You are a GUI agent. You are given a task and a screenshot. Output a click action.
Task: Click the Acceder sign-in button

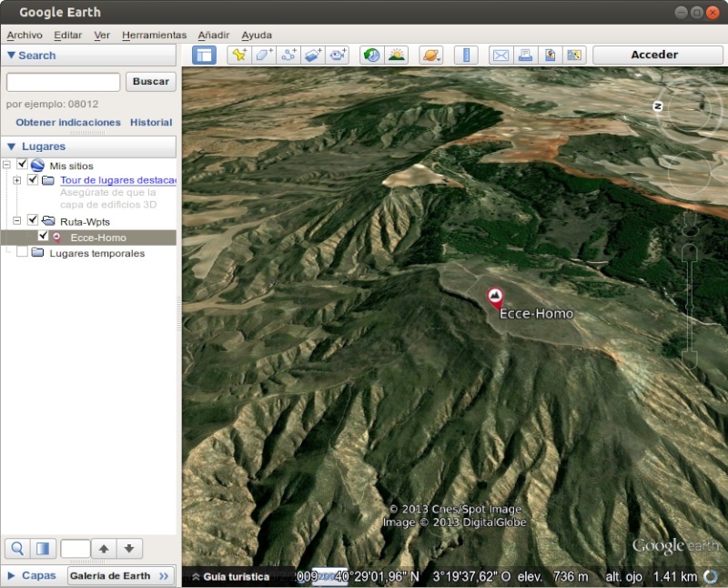click(656, 55)
